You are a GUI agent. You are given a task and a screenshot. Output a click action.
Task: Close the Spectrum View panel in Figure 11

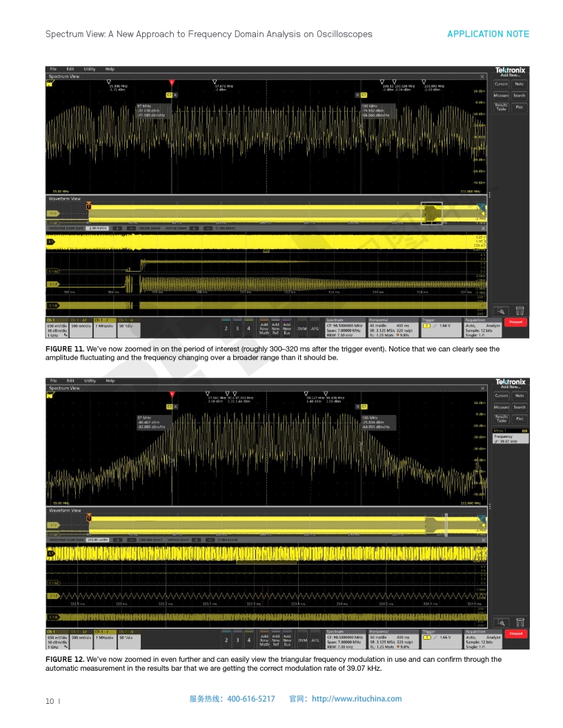pyautogui.click(x=482, y=77)
